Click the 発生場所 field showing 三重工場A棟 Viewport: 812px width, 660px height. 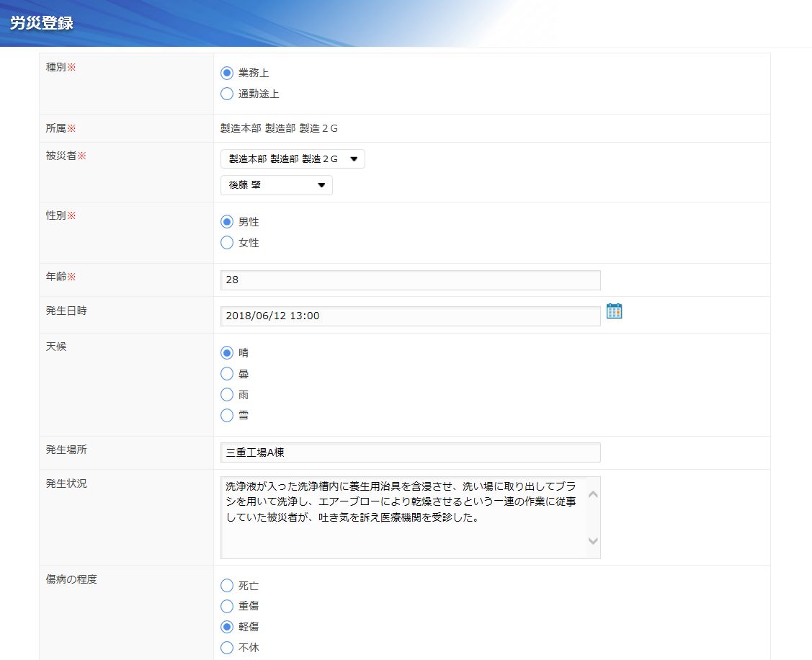point(410,452)
